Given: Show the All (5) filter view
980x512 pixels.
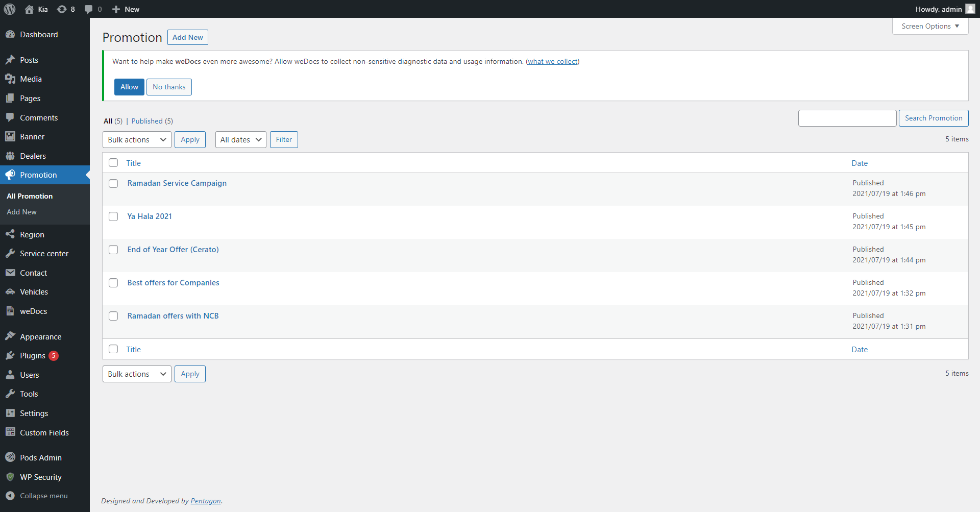Looking at the screenshot, I should point(113,121).
